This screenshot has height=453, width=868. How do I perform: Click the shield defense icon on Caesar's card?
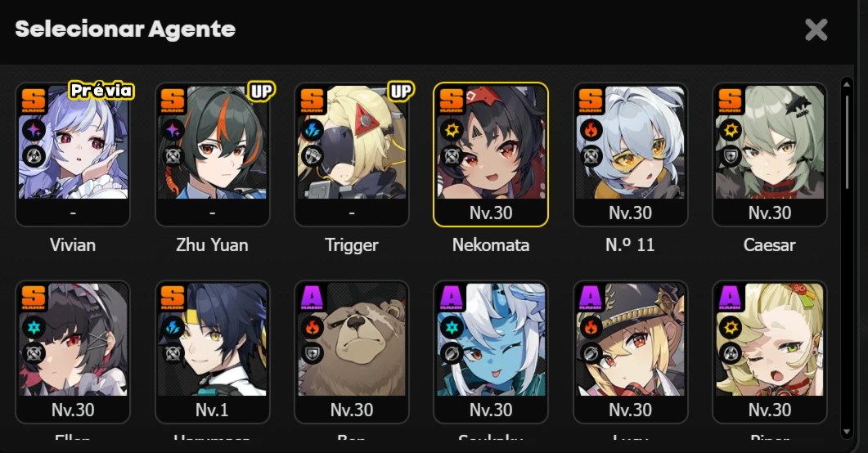click(731, 156)
